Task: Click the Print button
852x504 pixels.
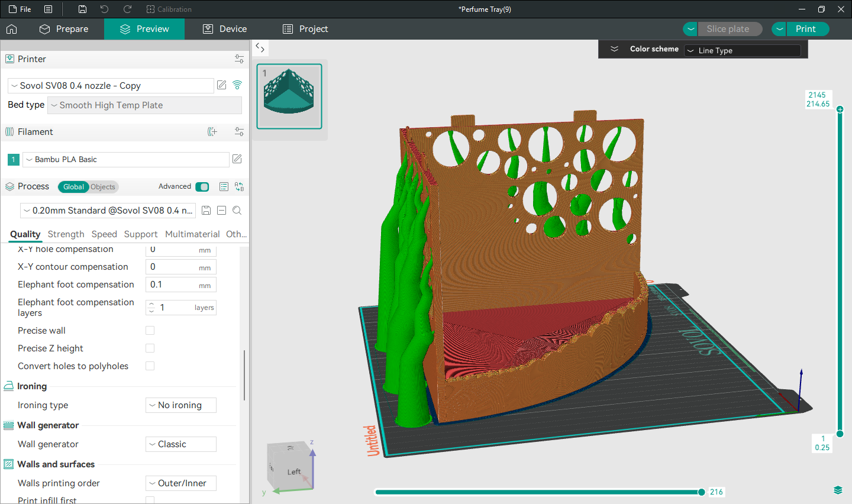Action: 808,29
